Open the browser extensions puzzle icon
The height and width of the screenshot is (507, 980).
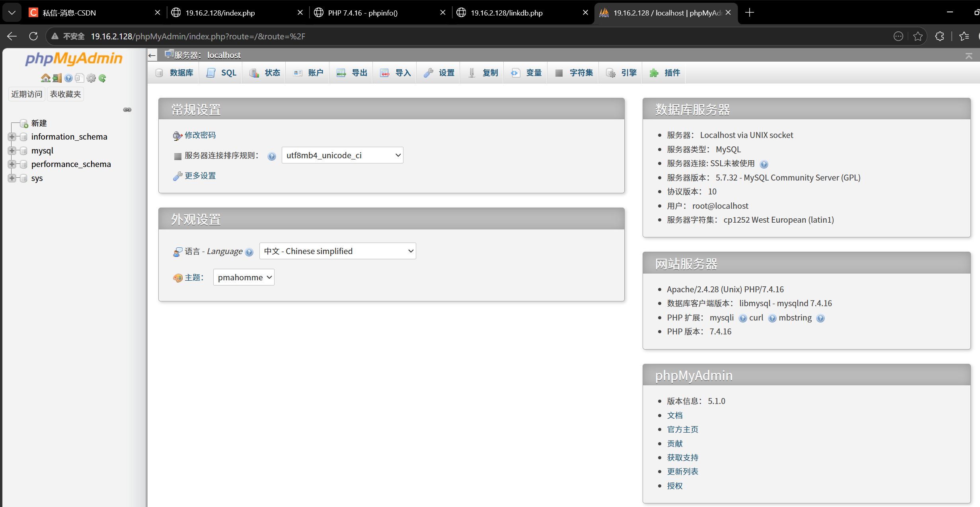(939, 36)
